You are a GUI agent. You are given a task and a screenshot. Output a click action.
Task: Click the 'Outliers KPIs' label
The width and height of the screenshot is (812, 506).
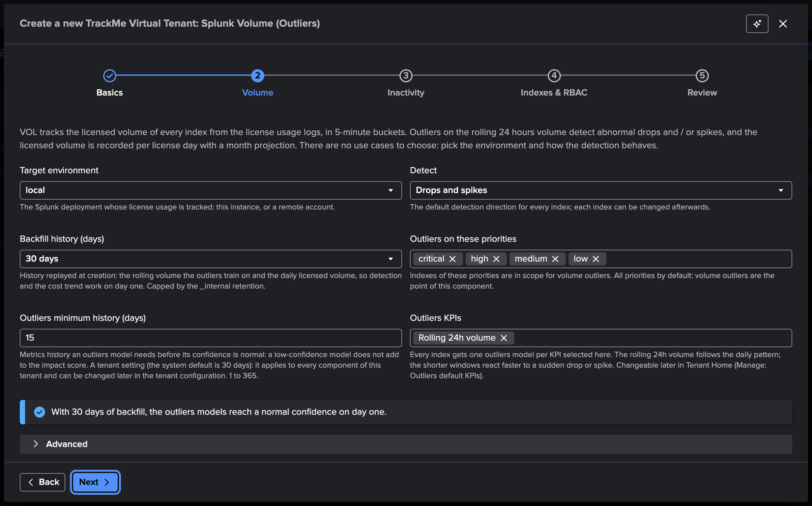tap(435, 318)
